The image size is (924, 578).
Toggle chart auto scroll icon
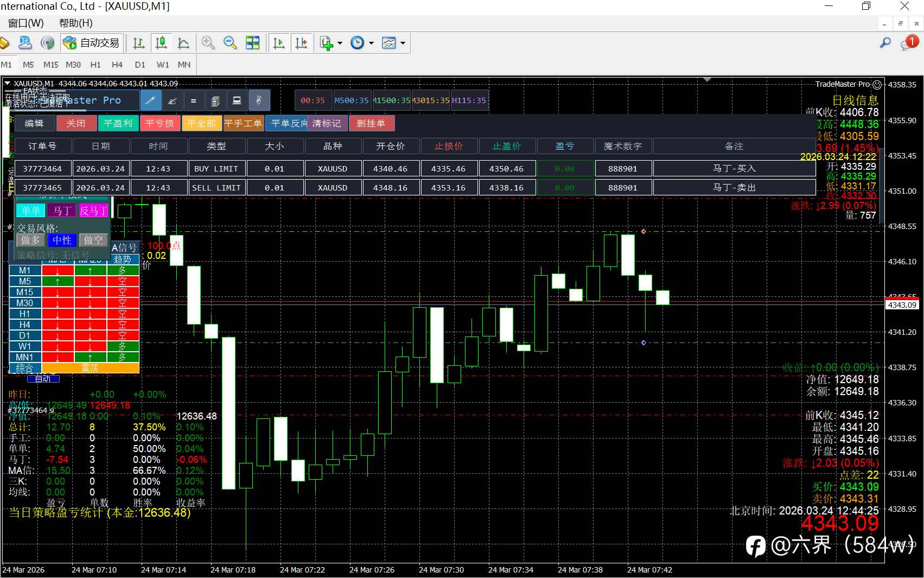point(279,43)
